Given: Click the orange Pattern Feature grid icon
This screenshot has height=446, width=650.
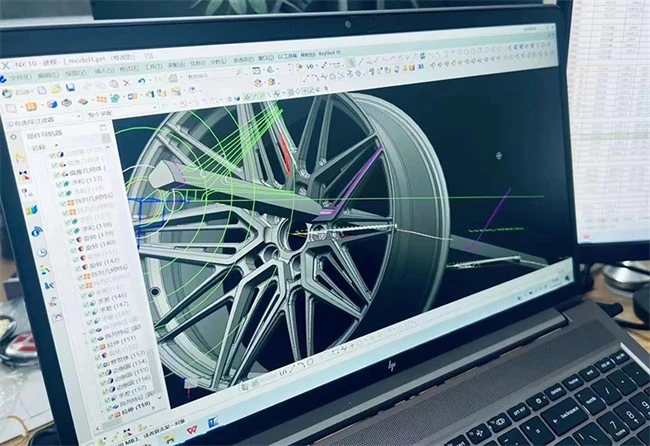Looking at the screenshot, I should 102,99.
